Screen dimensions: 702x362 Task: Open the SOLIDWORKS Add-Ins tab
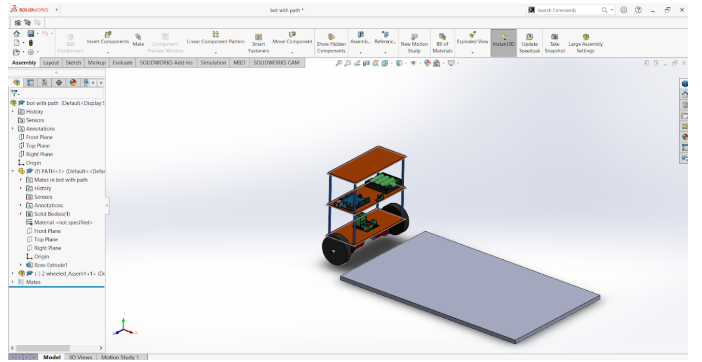pos(166,63)
